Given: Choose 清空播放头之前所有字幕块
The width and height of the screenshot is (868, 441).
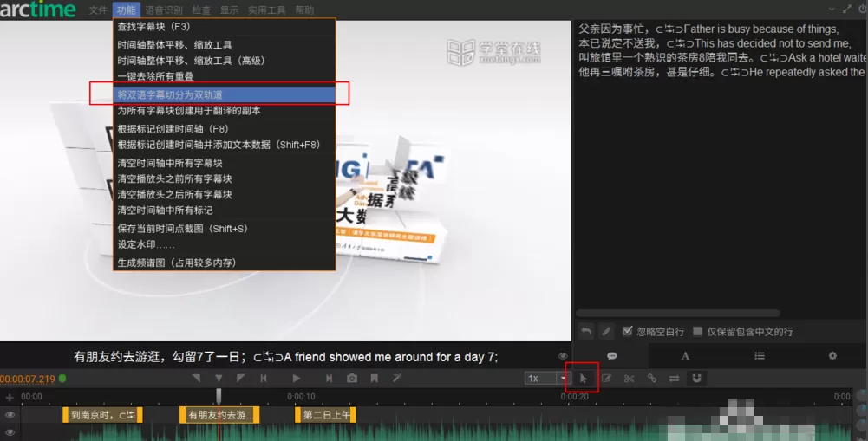Looking at the screenshot, I should pyautogui.click(x=225, y=178).
